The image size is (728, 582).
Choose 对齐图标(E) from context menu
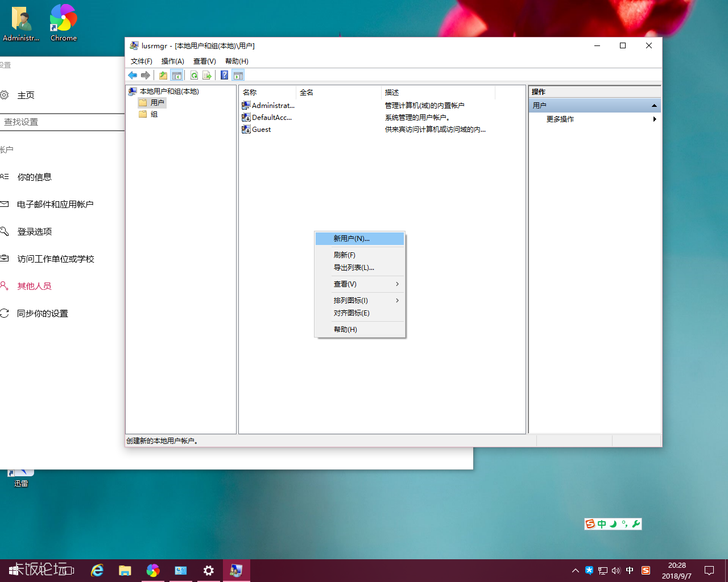click(x=360, y=313)
